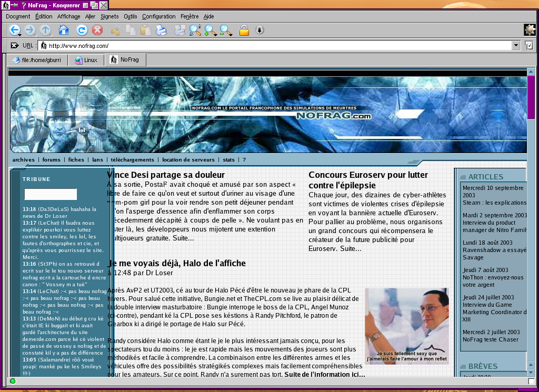
Task: Print the frame with the second printer icon
Action: tap(179, 30)
